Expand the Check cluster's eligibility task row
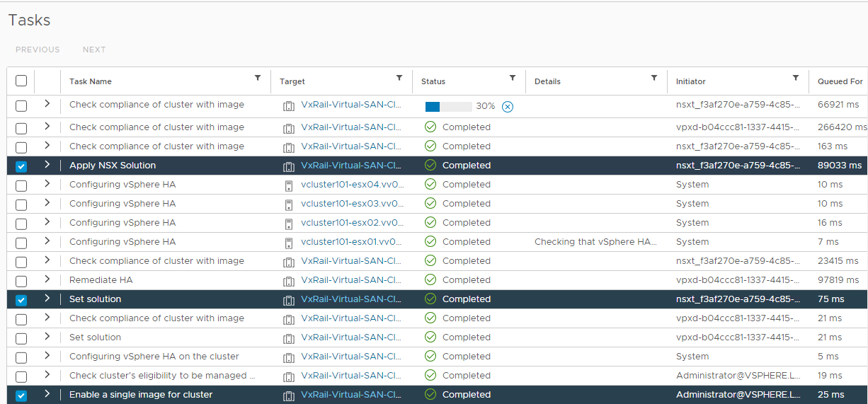 coord(47,374)
